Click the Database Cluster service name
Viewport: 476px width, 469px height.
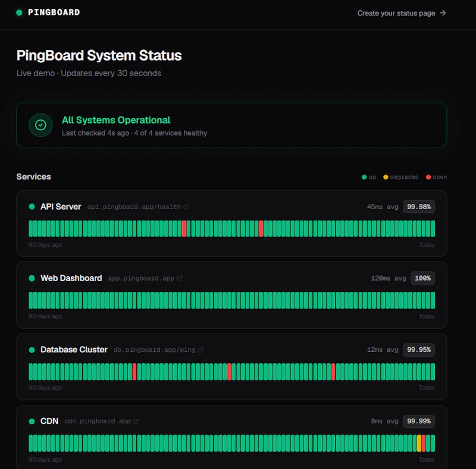pos(74,350)
